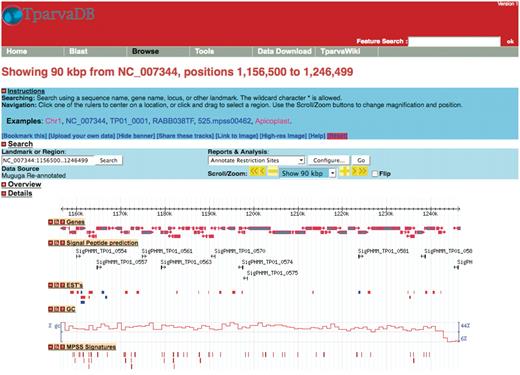Zoom in with the yellow plus icon
Image resolution: width=520 pixels, height=375 pixels.
pos(344,172)
